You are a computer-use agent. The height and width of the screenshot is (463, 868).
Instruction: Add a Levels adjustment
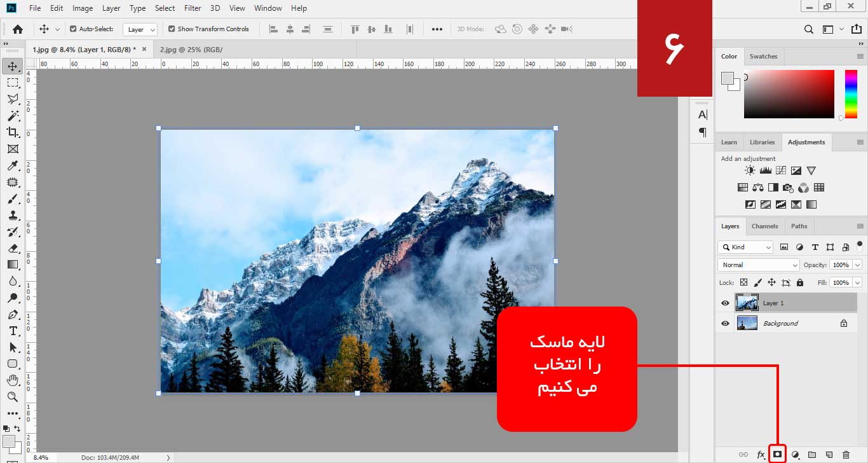click(765, 170)
